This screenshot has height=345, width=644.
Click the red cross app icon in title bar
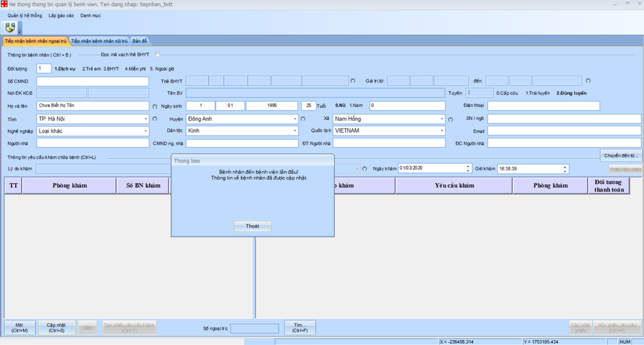4,4
